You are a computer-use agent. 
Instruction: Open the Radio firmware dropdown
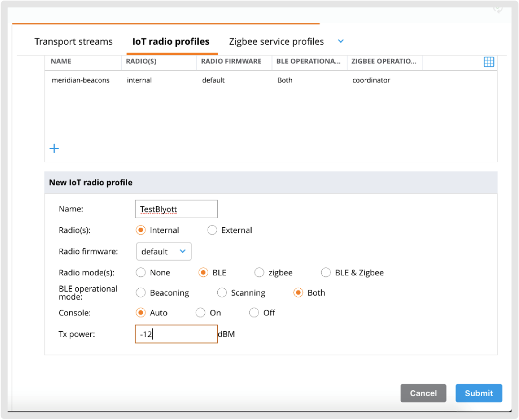pyautogui.click(x=164, y=252)
